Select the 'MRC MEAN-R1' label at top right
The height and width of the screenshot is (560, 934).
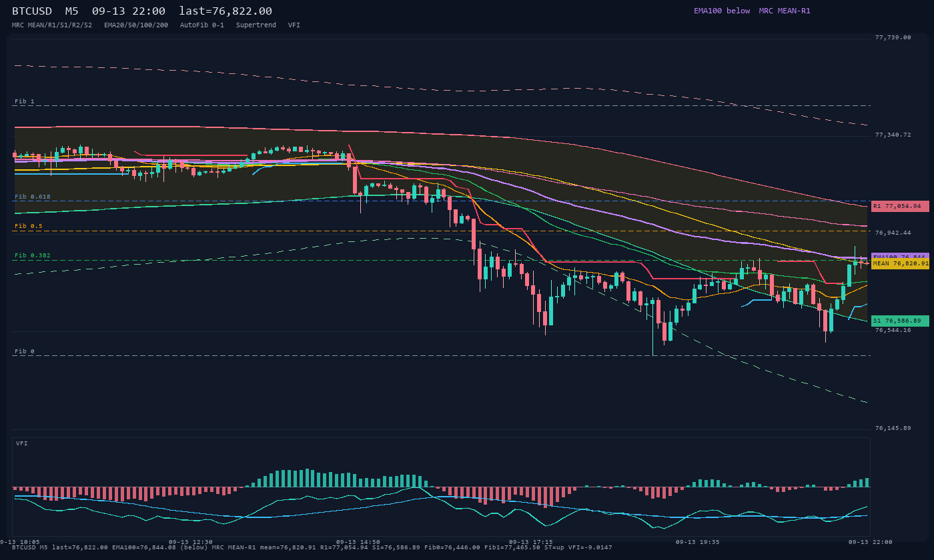[785, 11]
